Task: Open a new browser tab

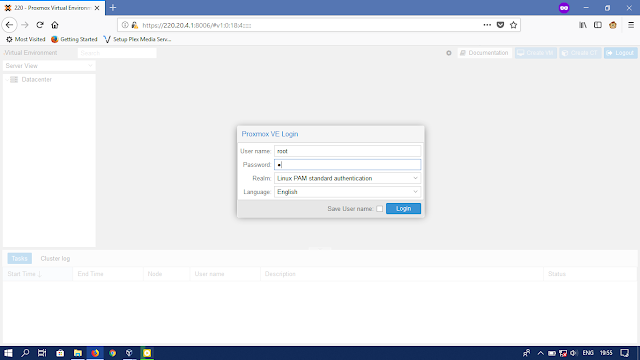Action: point(113,8)
